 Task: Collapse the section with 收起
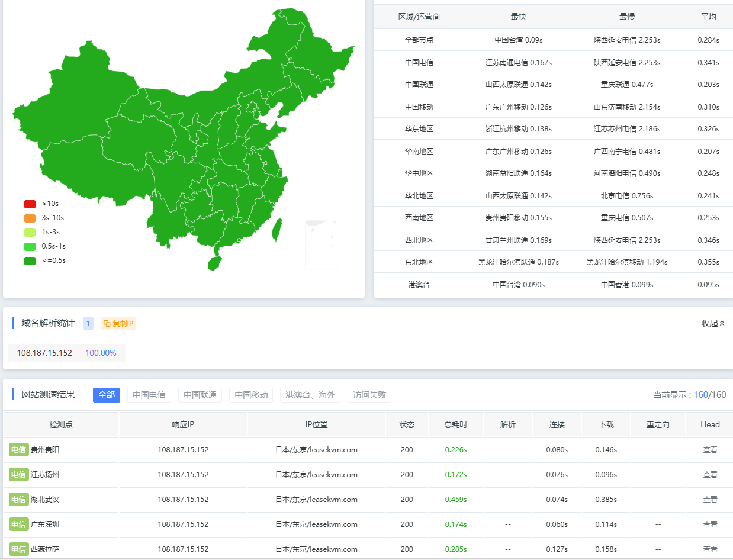coord(712,323)
